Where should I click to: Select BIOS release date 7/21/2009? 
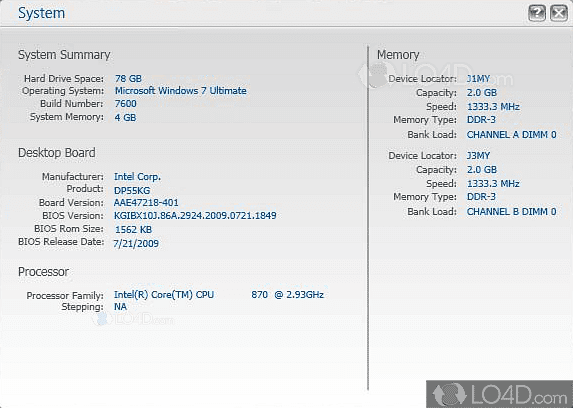[x=136, y=243]
